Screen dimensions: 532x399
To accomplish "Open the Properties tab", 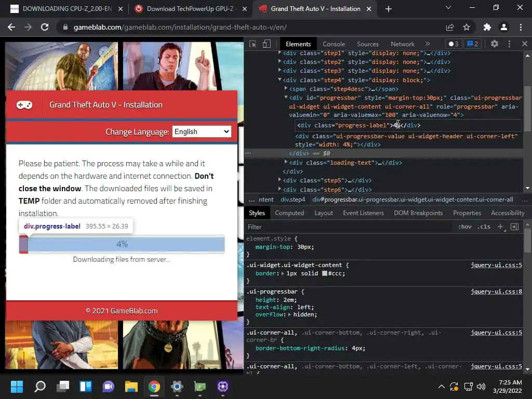I will coord(467,213).
